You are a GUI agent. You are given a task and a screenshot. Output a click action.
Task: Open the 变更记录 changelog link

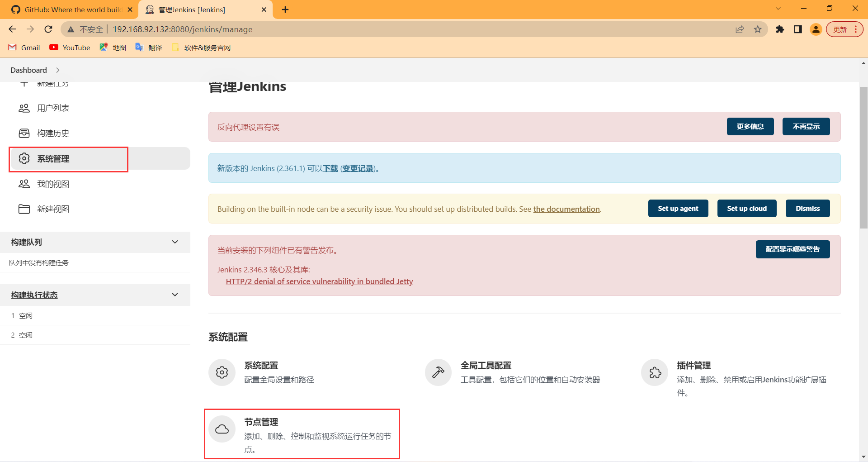click(358, 168)
